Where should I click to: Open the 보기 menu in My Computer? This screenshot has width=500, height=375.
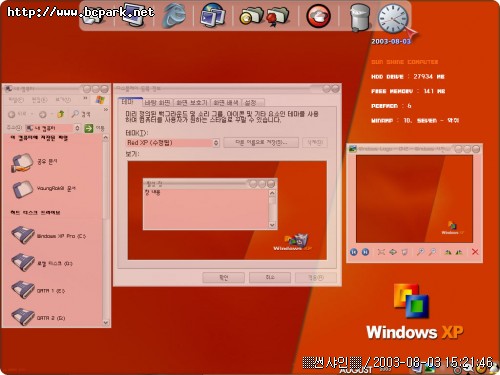tap(63, 100)
